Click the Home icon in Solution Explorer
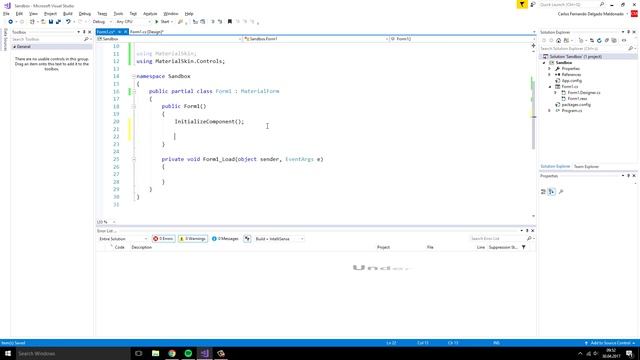Image resolution: width=640 pixels, height=360 pixels. 558,40
